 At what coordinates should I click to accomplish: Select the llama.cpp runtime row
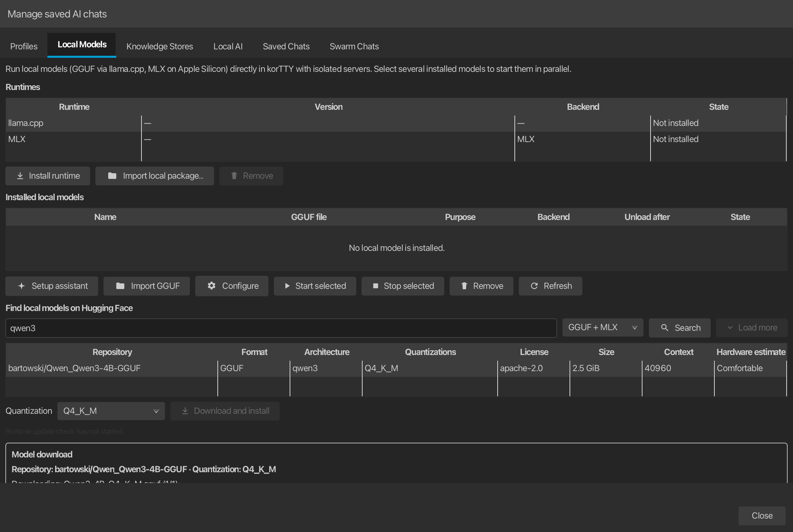(396, 123)
